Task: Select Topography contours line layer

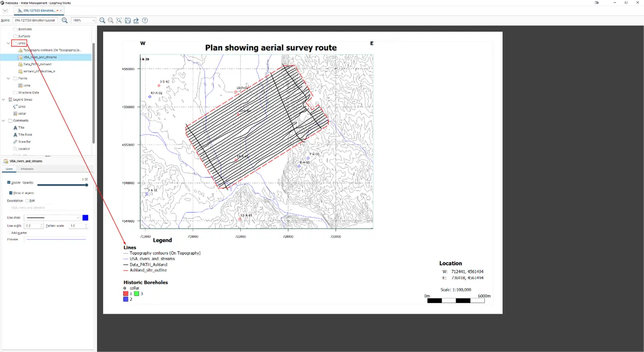Action: (x=50, y=50)
